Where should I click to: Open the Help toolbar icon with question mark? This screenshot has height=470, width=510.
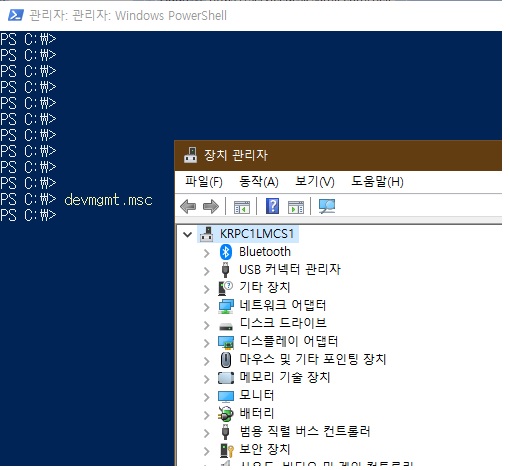pyautogui.click(x=272, y=206)
